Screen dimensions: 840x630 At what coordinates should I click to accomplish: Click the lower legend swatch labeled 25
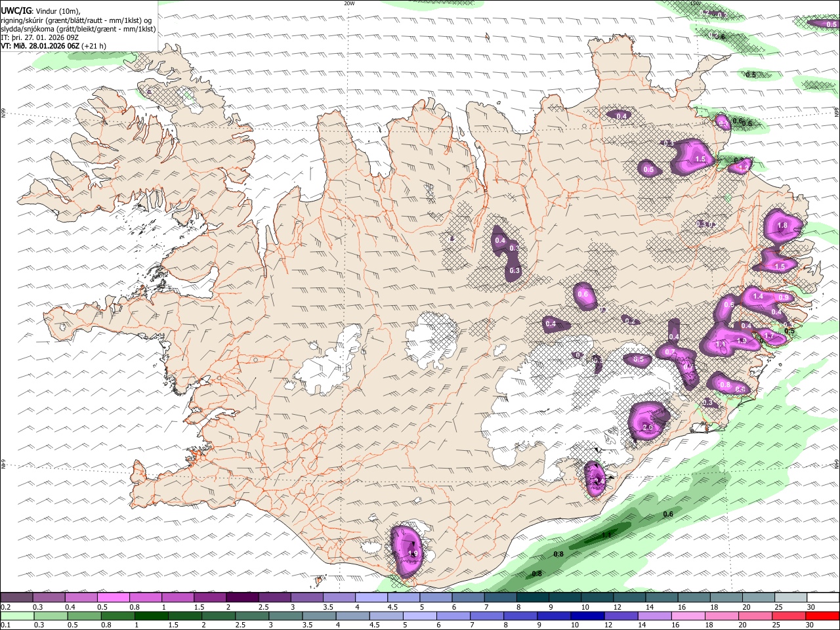pyautogui.click(x=789, y=616)
